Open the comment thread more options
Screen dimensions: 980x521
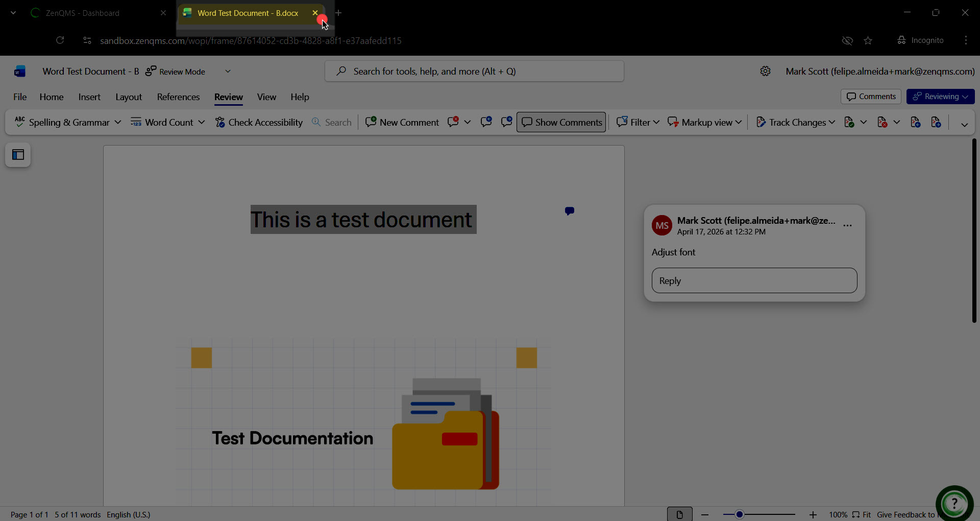[847, 225]
